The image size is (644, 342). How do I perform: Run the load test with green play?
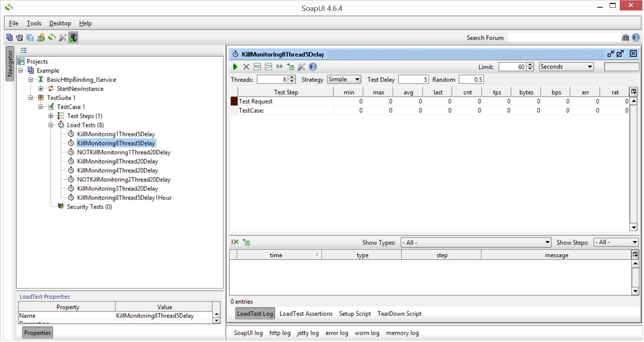coord(235,67)
